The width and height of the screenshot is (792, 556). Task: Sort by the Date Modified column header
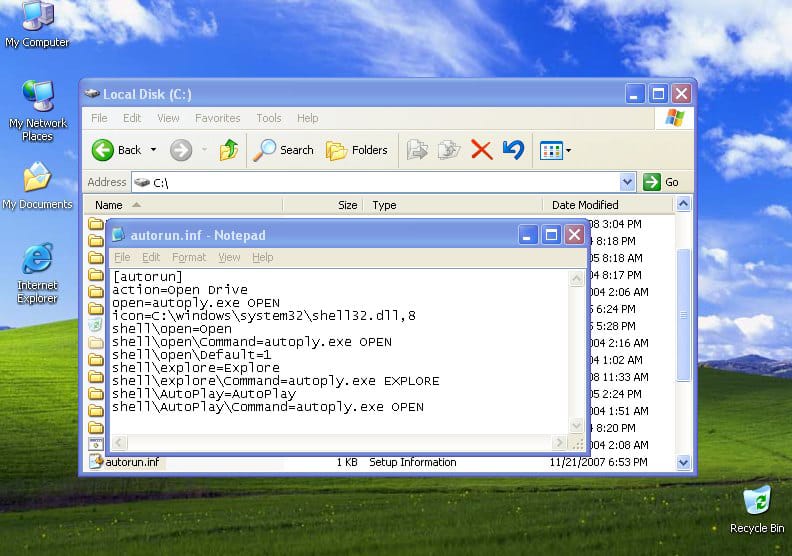pyautogui.click(x=608, y=205)
